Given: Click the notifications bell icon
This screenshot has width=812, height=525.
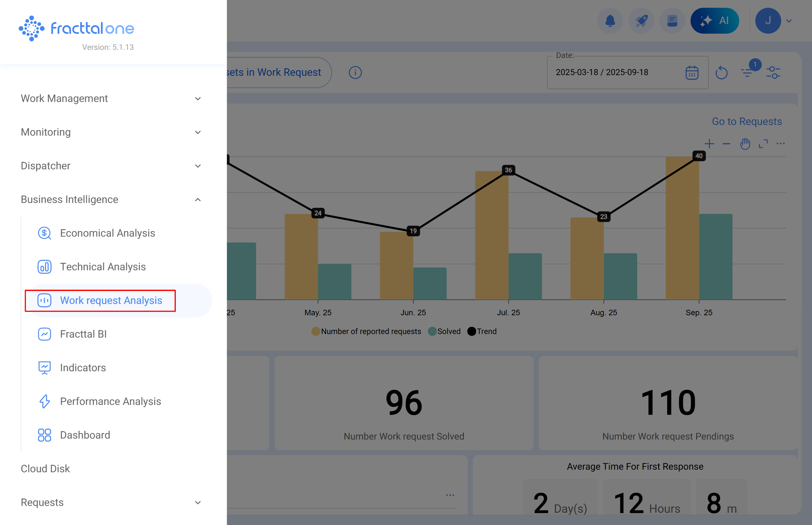Looking at the screenshot, I should point(610,21).
